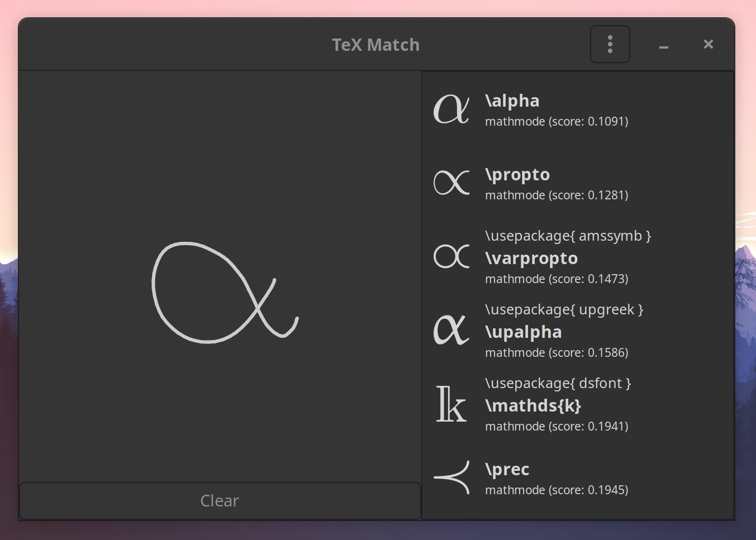The width and height of the screenshot is (756, 540).
Task: Click the upalpha symbol glyph
Action: pos(451,329)
